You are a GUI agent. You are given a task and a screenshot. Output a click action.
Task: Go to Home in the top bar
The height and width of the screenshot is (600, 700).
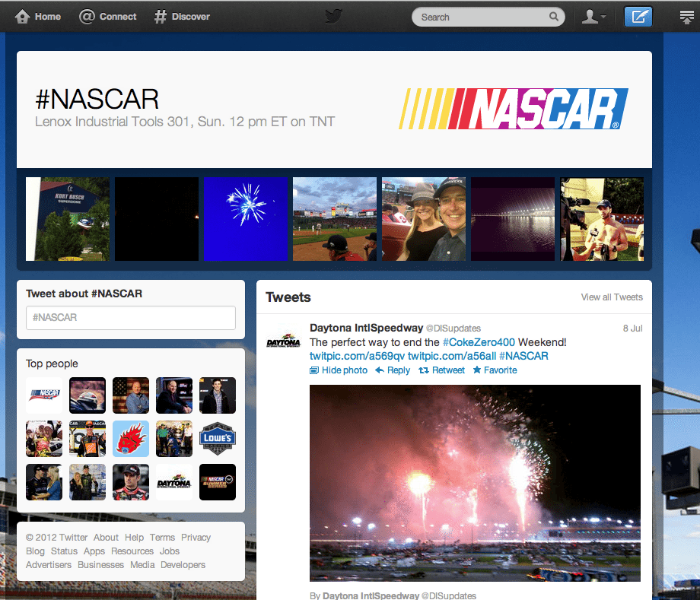coord(38,17)
